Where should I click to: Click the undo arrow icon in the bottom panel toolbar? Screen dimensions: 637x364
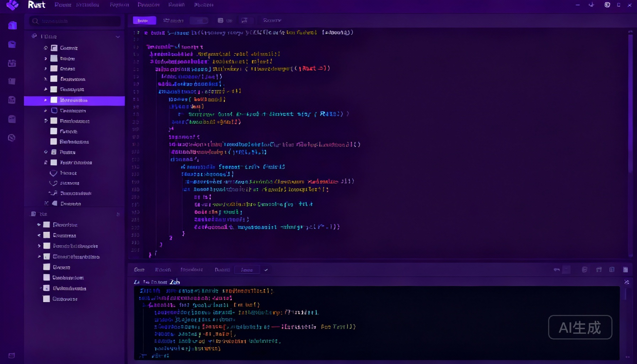[x=556, y=269]
